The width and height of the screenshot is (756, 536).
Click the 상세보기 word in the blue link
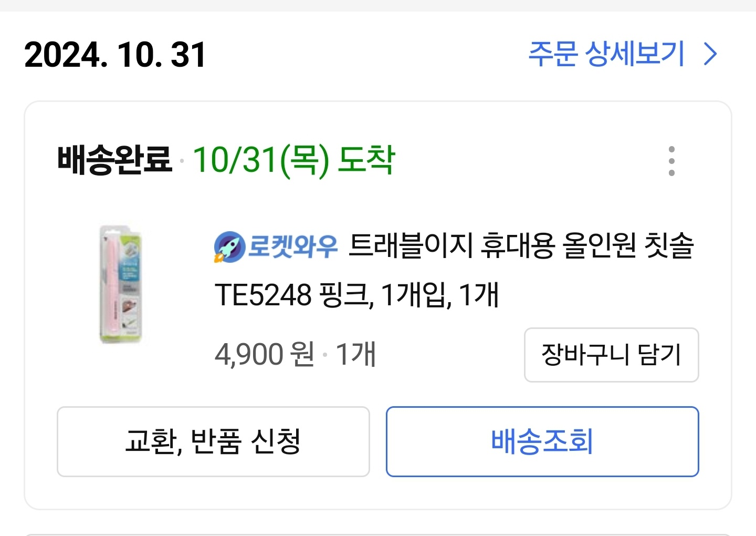tap(635, 54)
